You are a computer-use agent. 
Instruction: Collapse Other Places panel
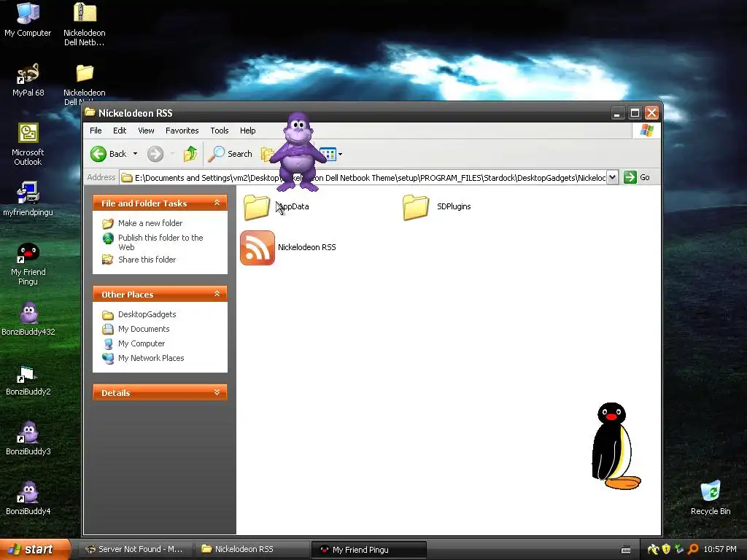pyautogui.click(x=217, y=294)
